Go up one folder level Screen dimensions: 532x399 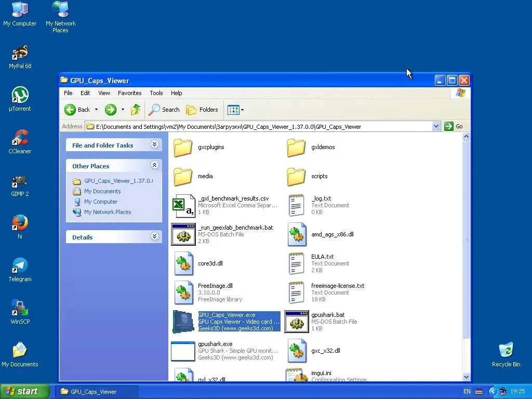(136, 110)
